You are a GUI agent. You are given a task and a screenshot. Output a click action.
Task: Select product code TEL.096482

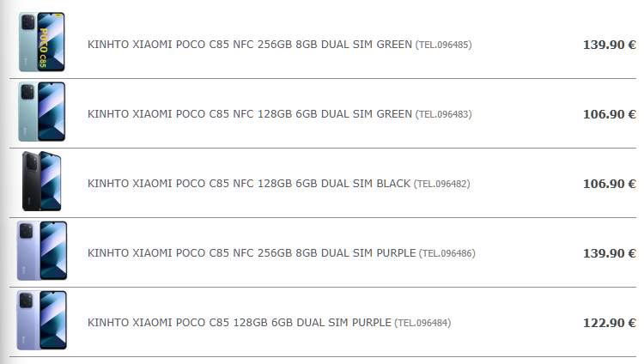[442, 184]
